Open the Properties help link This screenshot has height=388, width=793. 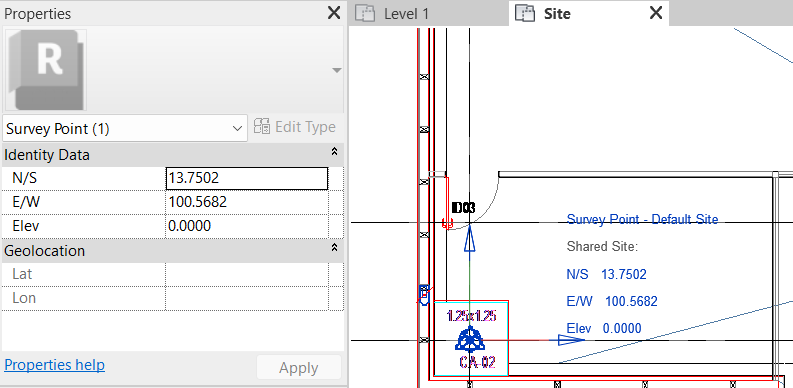(x=54, y=365)
